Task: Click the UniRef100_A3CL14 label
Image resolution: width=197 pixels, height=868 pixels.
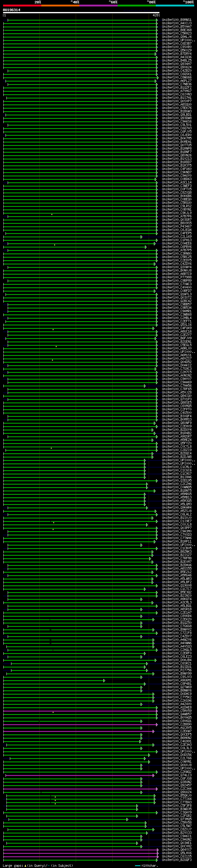Action: click(176, 183)
